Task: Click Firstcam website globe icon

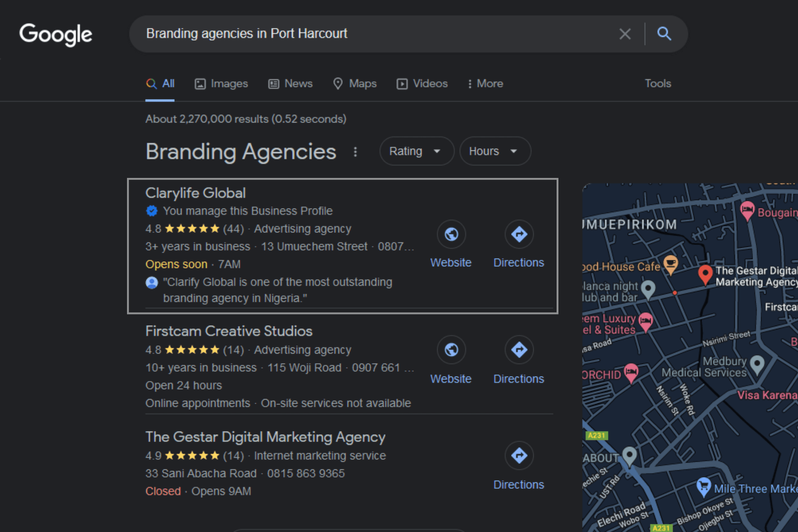Action: coord(451,350)
